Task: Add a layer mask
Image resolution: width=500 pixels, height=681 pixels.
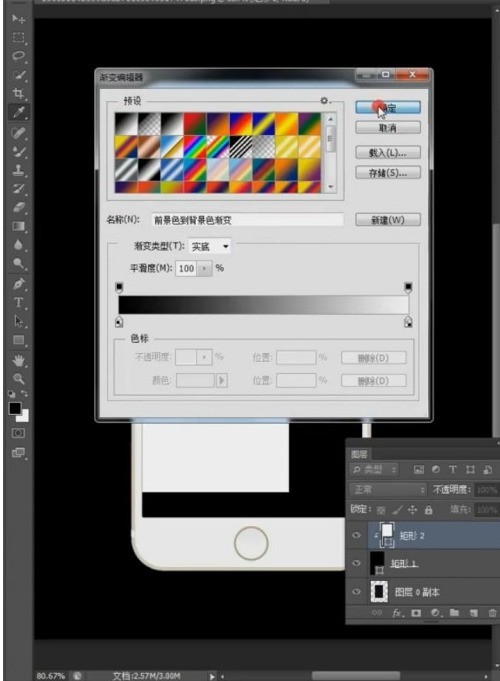Action: point(416,613)
